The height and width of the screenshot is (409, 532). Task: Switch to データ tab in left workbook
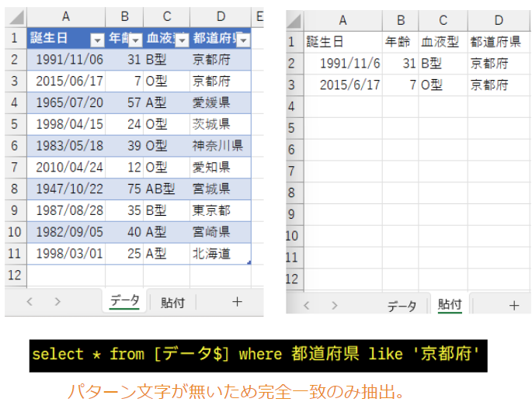click(x=124, y=301)
